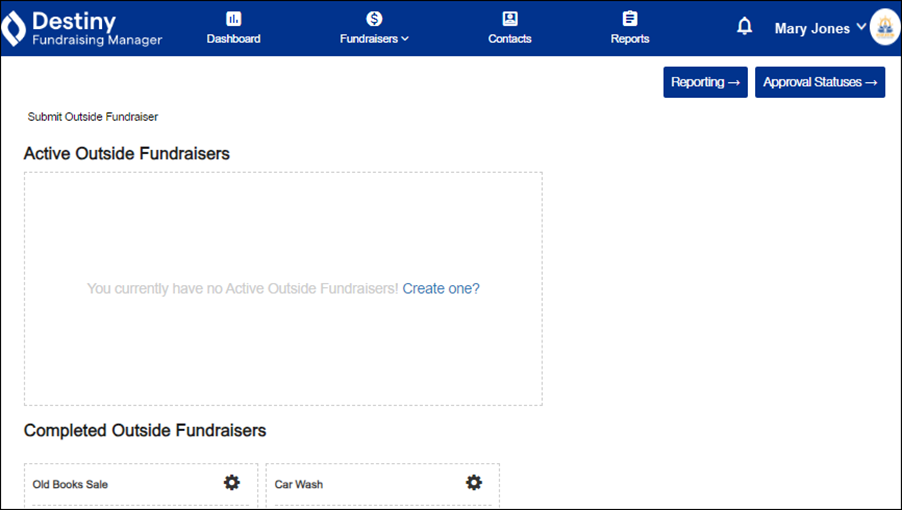Click the Reports clipboard icon
Screen dimensions: 902x510
tap(630, 19)
